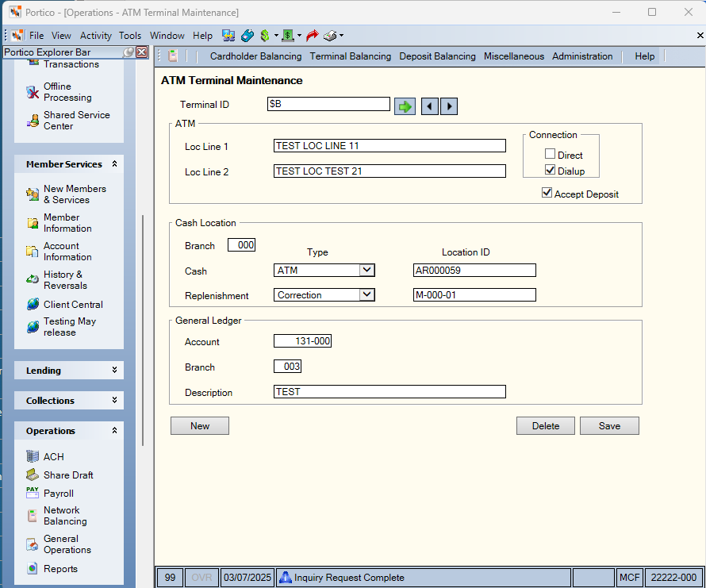
Task: Open the View menu
Action: click(x=61, y=36)
